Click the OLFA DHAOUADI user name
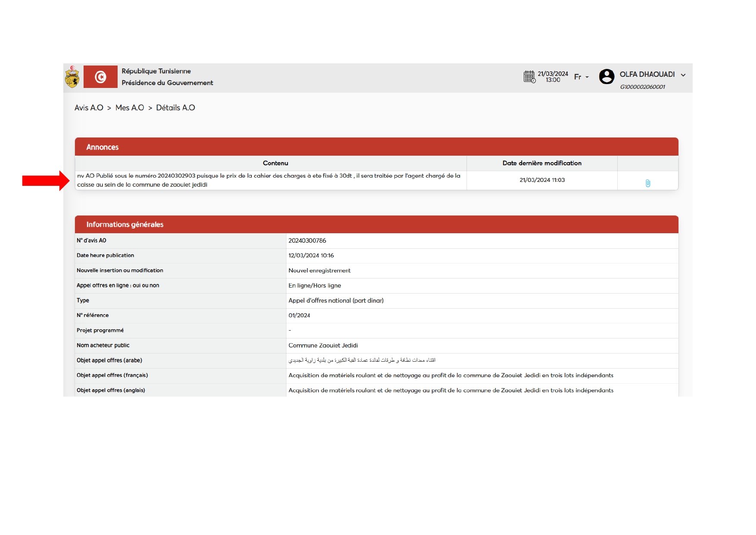The width and height of the screenshot is (756, 535). [x=647, y=75]
